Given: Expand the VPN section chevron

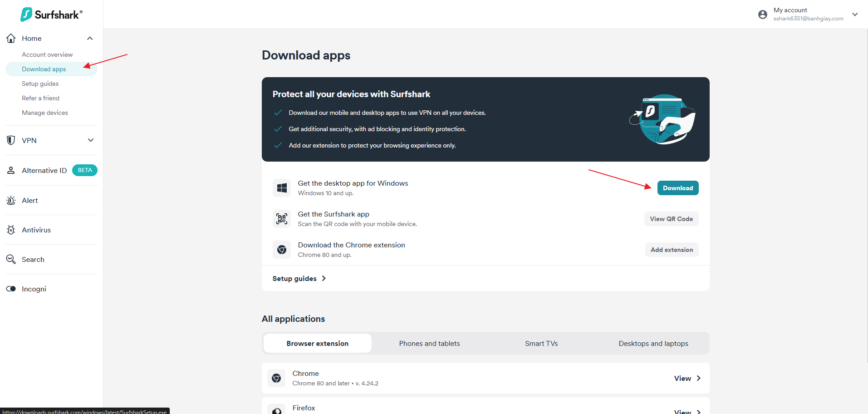Looking at the screenshot, I should (x=90, y=140).
